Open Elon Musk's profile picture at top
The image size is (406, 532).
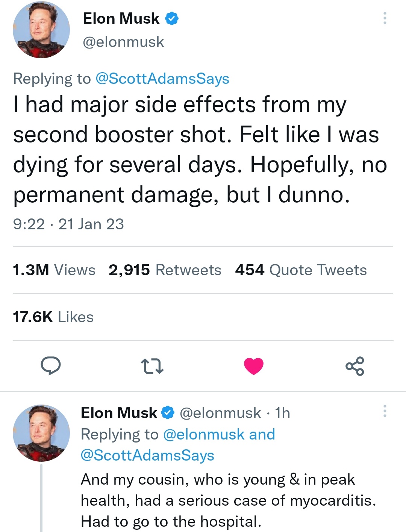click(41, 30)
